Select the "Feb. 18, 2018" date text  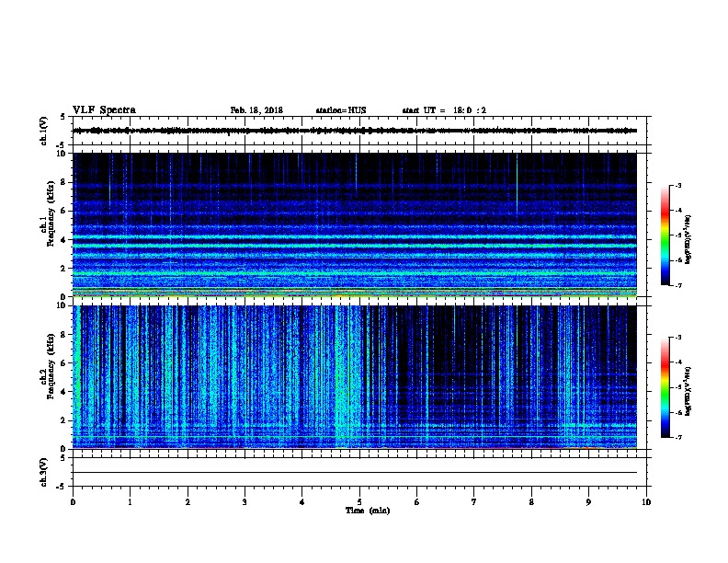(256, 110)
